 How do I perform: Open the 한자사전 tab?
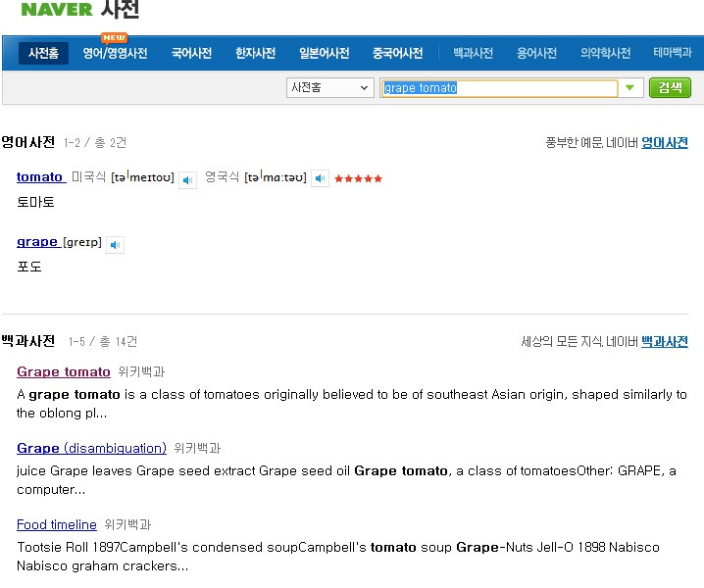[x=256, y=53]
